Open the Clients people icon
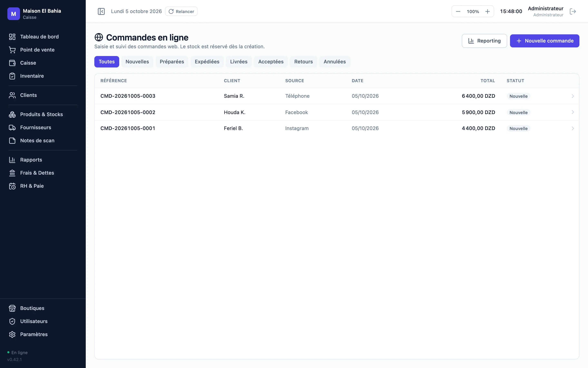 12,95
